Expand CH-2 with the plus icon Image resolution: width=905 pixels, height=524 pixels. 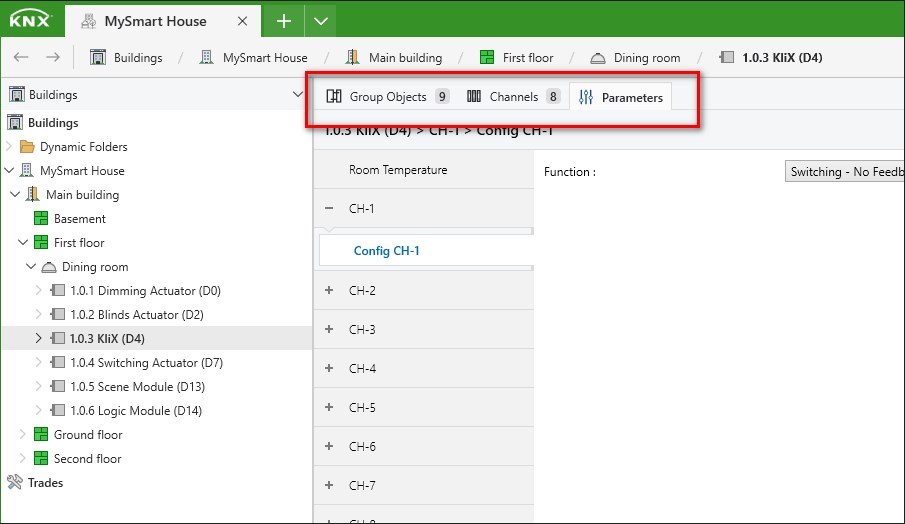[x=329, y=290]
